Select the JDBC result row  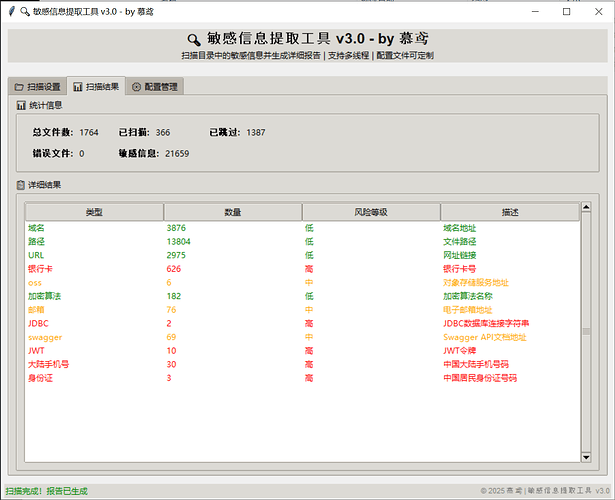click(x=302, y=324)
